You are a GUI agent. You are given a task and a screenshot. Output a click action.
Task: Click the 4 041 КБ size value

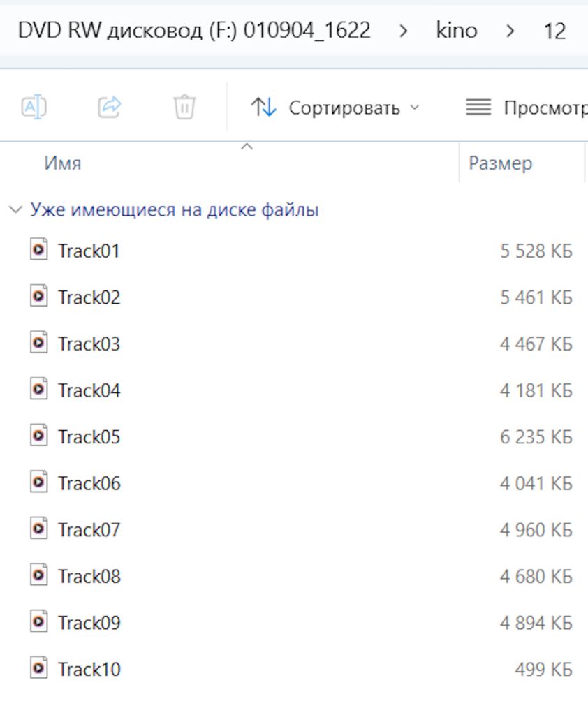tap(536, 483)
